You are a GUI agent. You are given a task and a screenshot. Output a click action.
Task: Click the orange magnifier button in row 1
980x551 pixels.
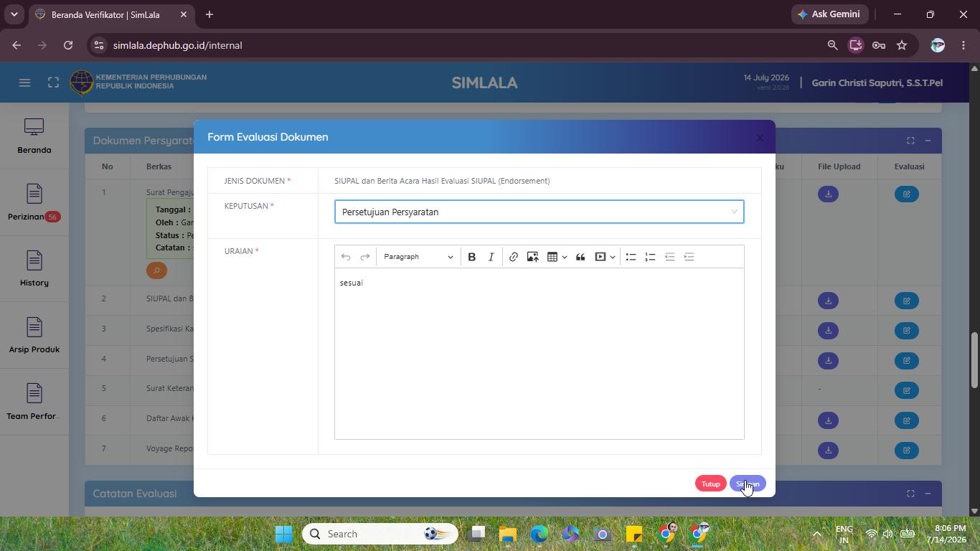click(x=156, y=270)
